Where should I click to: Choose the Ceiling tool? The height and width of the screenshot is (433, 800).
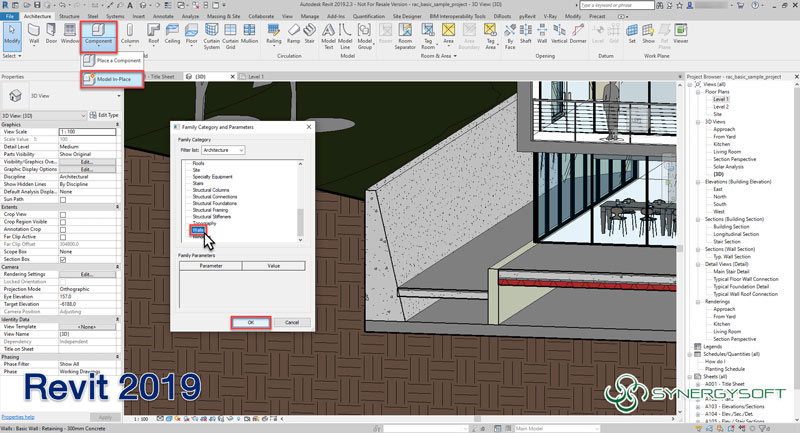tap(172, 34)
